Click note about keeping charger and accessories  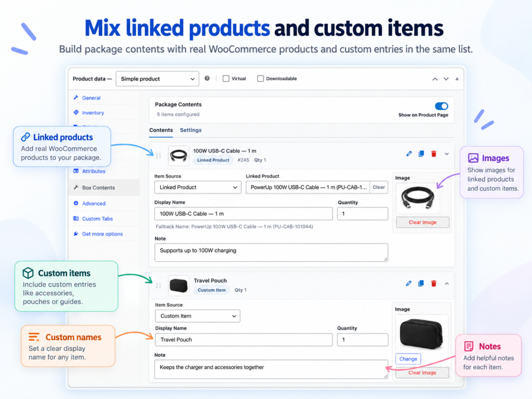coord(271,369)
